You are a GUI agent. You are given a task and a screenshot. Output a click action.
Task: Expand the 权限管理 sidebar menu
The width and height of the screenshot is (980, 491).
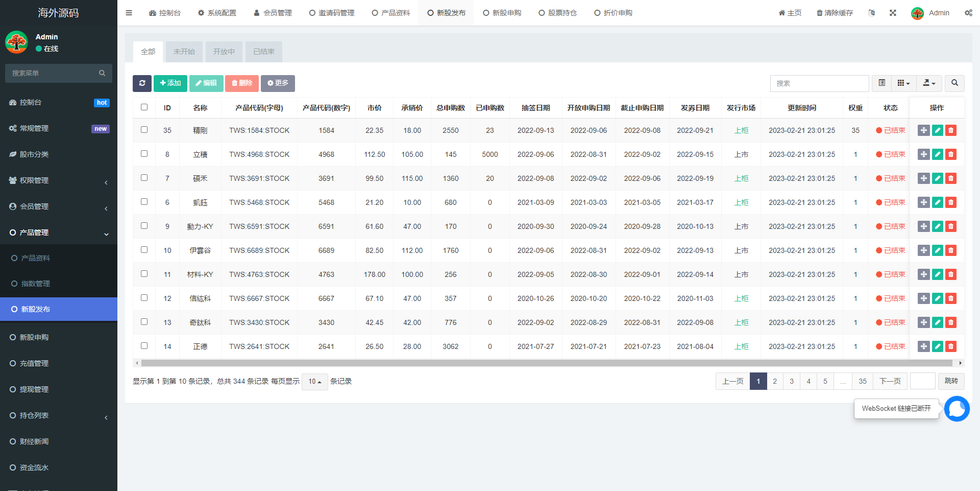coord(59,180)
